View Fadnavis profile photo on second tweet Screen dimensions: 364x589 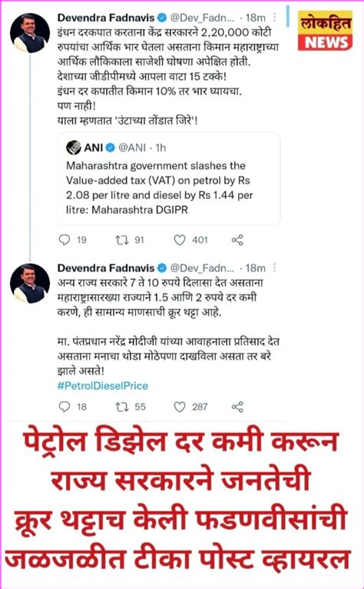[x=30, y=283]
